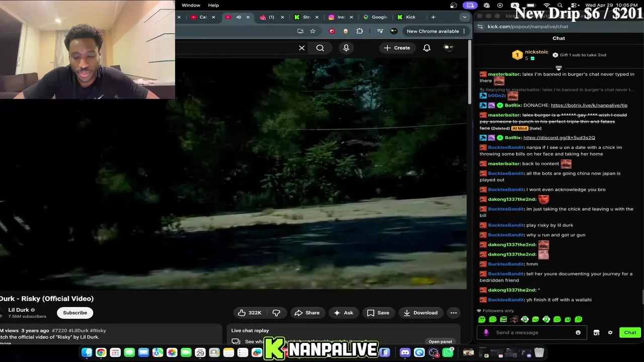The width and height of the screenshot is (644, 362).
Task: Open the Calendar app in the Dock
Action: (200, 352)
